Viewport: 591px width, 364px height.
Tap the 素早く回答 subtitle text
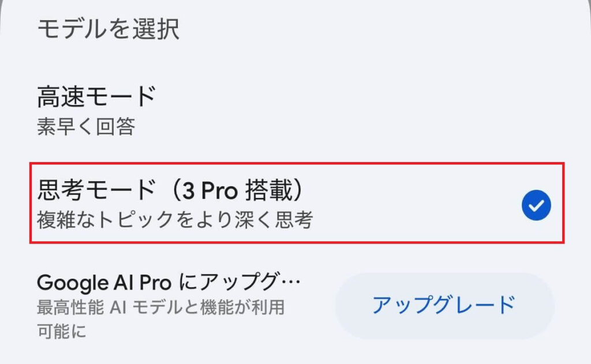coord(85,127)
